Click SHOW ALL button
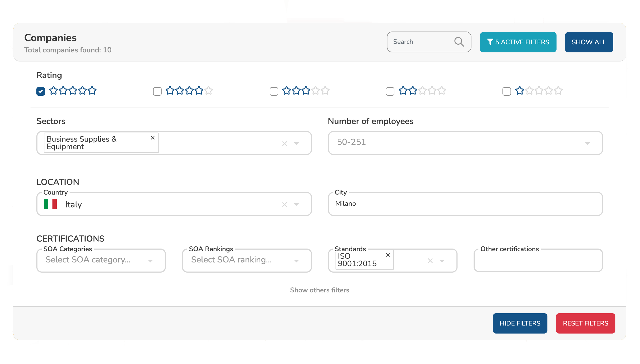Screen dimensions: 640x364 589,42
